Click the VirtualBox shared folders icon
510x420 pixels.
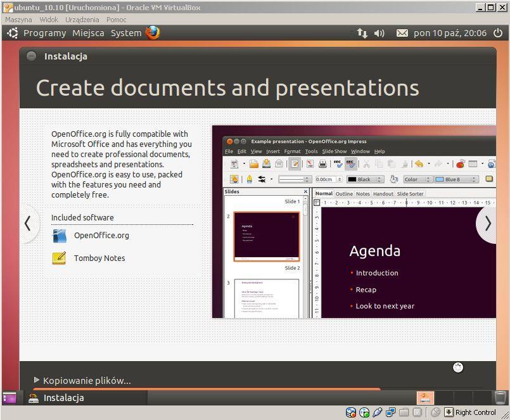pyautogui.click(x=404, y=412)
